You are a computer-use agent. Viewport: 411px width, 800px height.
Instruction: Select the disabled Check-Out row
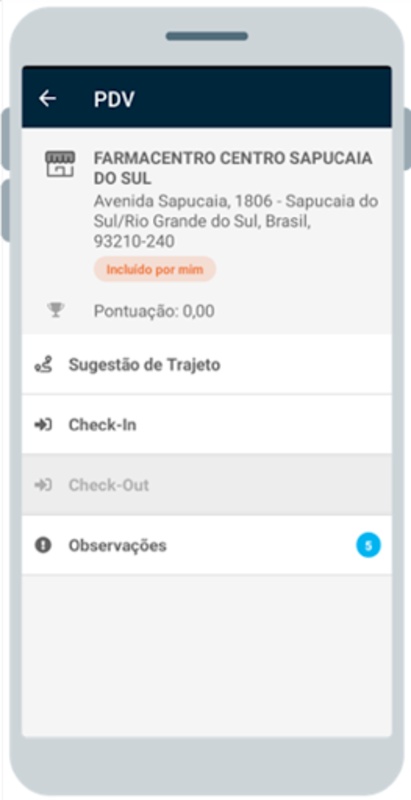pyautogui.click(x=207, y=485)
